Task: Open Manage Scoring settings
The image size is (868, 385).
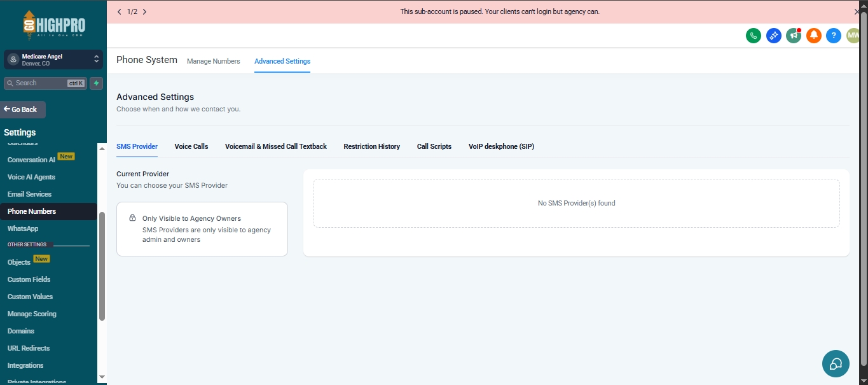Action: tap(32, 314)
